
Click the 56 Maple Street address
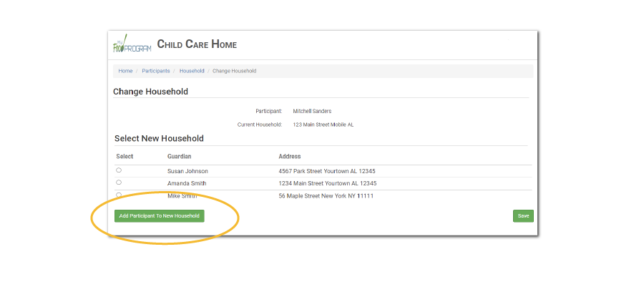(x=326, y=195)
